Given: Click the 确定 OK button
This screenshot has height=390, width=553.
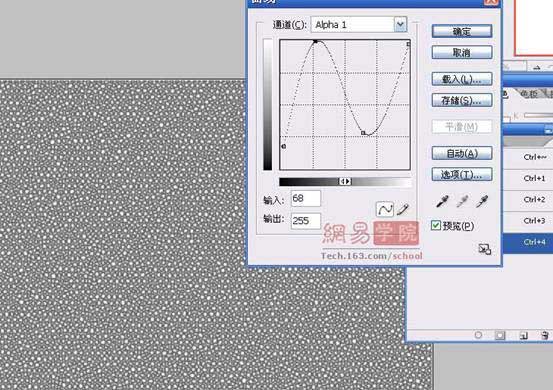Looking at the screenshot, I should (462, 31).
